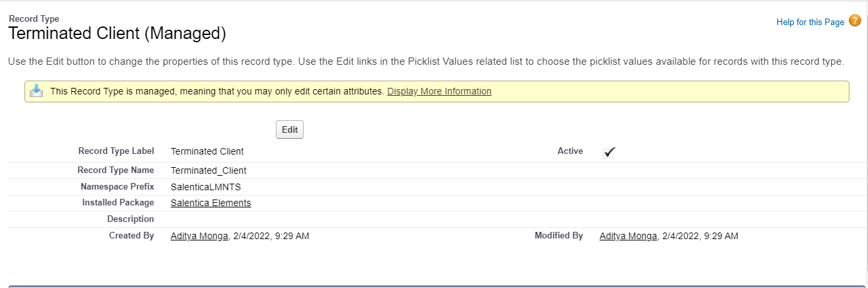Click the small Record Type breadcrumb text
This screenshot has width=868, height=288.
pos(34,19)
